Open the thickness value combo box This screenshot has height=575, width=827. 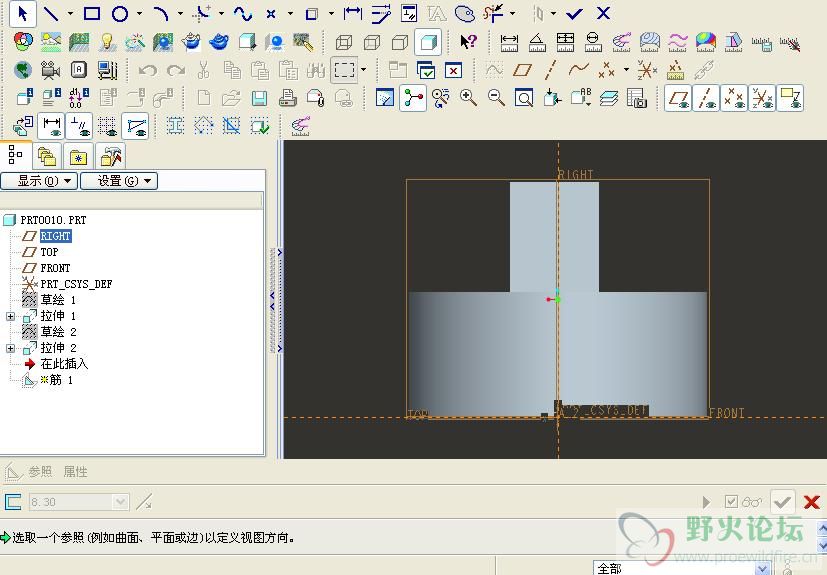click(78, 502)
